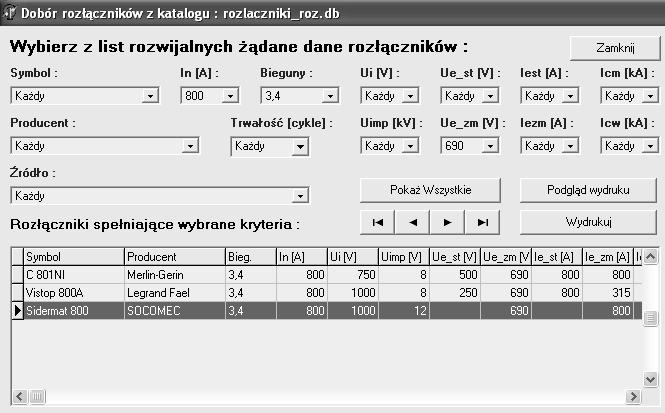The image size is (665, 413).
Task: Click the table's vertical scrollbar down arrow
Action: 651,379
